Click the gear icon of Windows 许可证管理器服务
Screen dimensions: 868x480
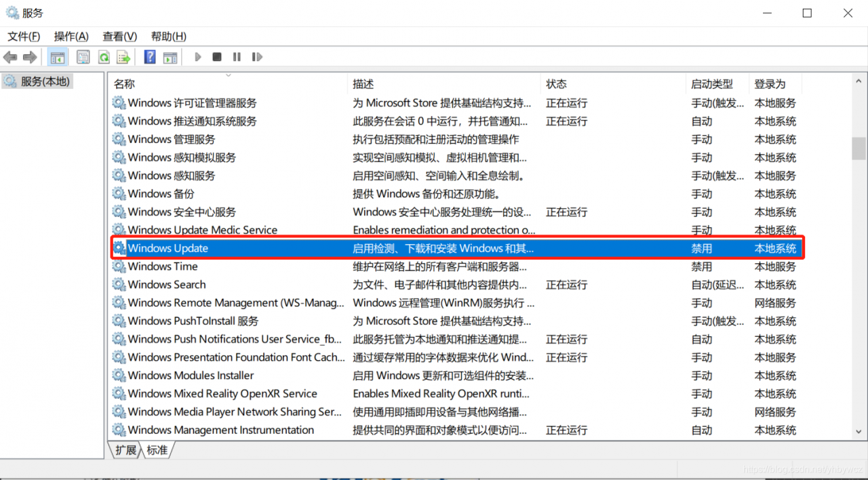coord(119,103)
